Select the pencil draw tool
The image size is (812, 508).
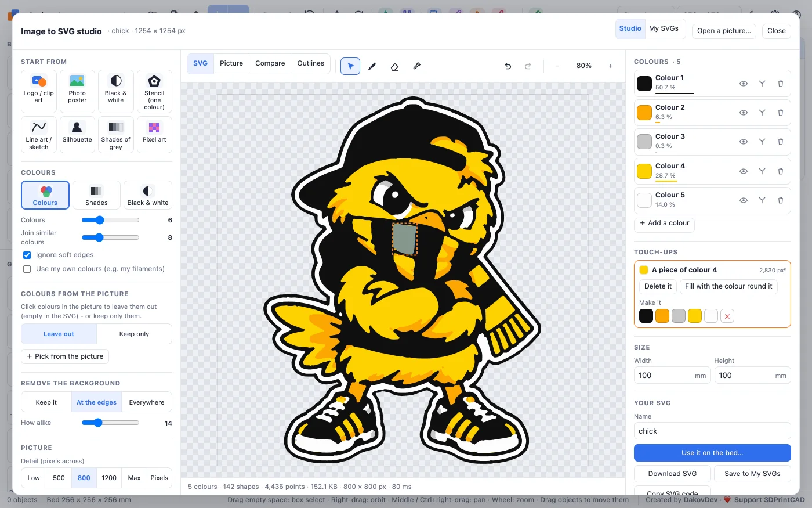coord(372,66)
